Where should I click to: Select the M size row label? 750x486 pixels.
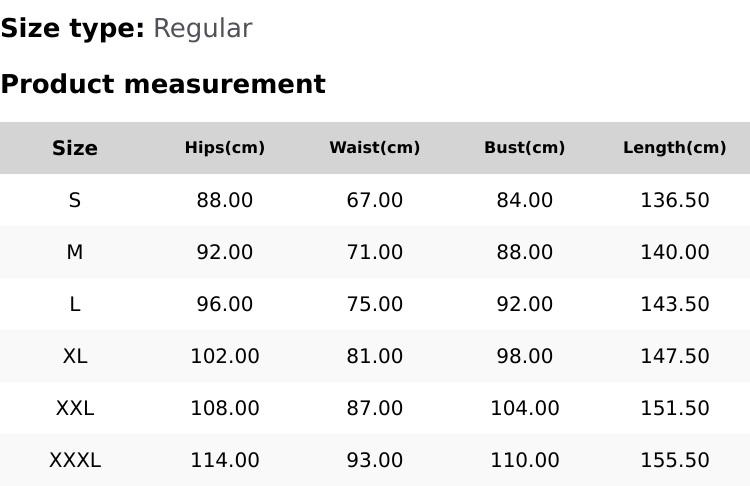(x=75, y=252)
